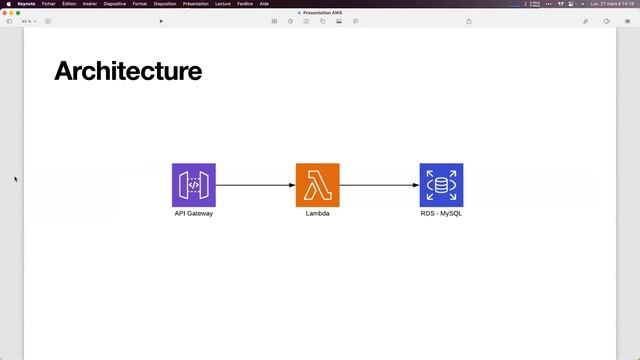Viewport: 640px width, 360px height.
Task: Open the Format inspector paintbrush icon
Action: point(585,21)
